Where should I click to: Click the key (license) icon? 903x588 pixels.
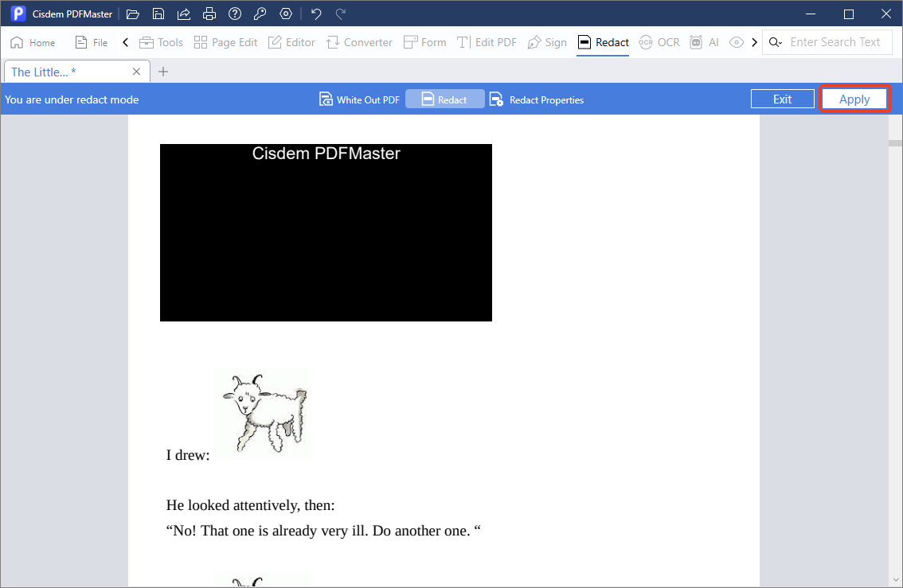coord(260,14)
